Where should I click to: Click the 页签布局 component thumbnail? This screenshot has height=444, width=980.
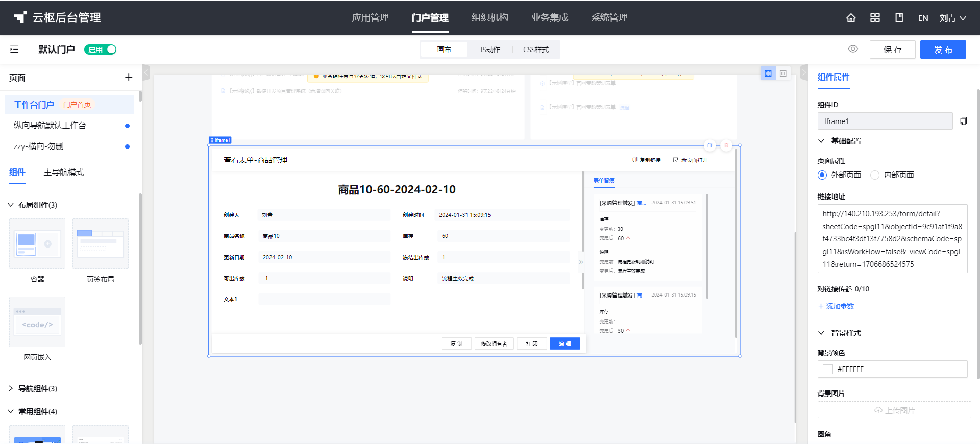click(x=101, y=244)
